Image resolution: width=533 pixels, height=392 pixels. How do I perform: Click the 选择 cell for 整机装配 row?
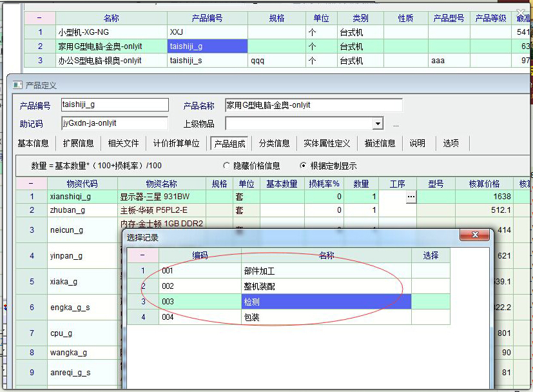coord(431,286)
